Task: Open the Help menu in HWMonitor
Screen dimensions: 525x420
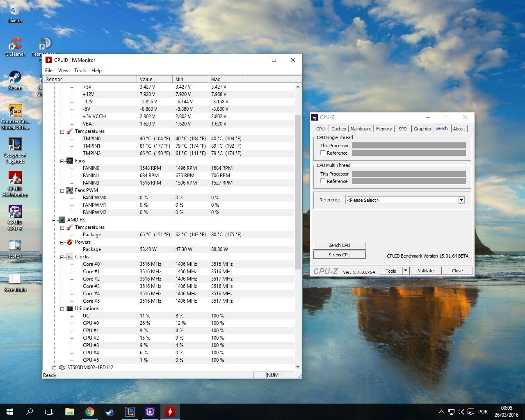Action: point(96,71)
